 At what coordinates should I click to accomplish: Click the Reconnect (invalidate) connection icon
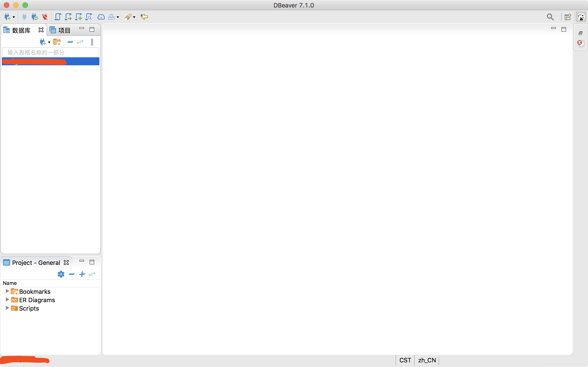coord(35,17)
